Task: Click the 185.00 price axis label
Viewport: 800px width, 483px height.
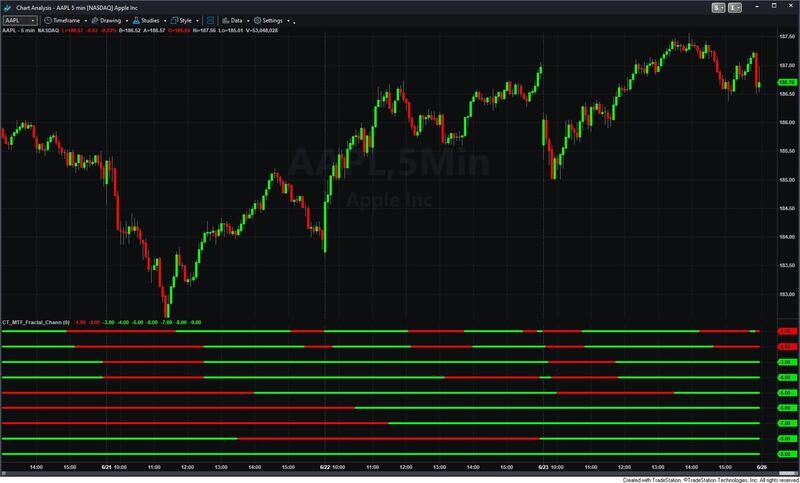Action: (x=786, y=180)
